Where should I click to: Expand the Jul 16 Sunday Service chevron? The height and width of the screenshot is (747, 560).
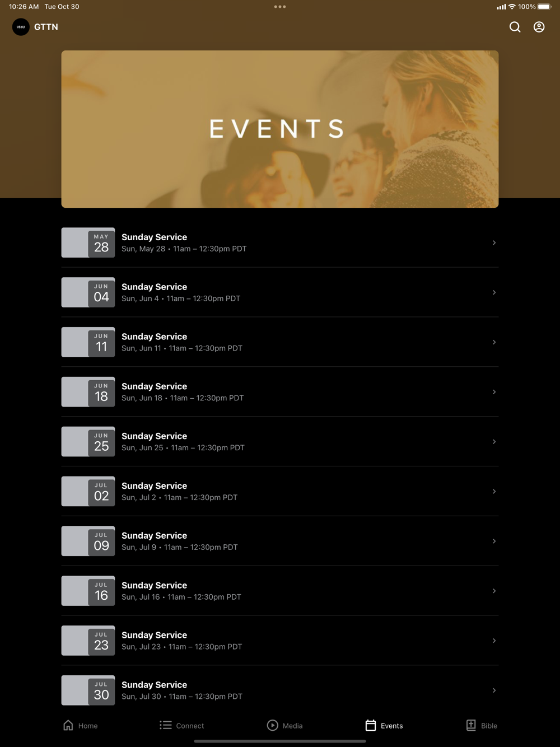494,591
